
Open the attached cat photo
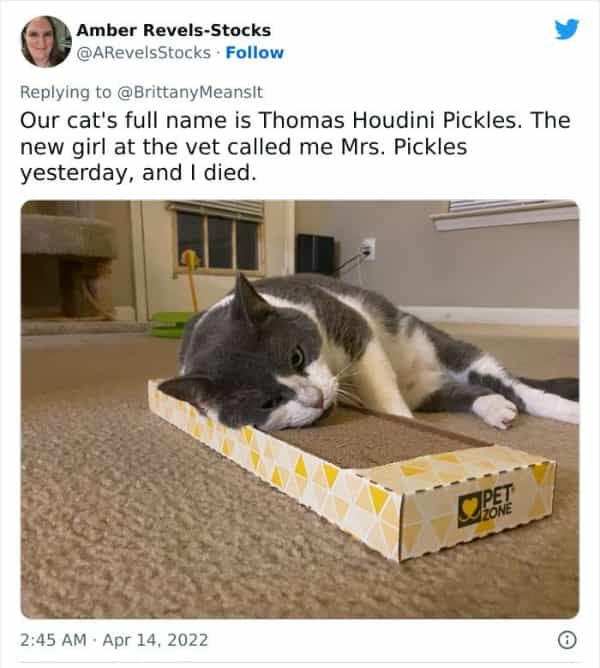tap(300, 409)
